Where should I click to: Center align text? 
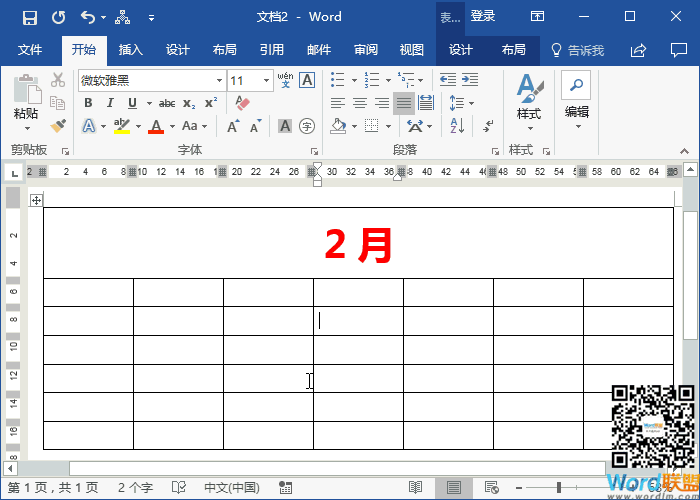point(360,104)
